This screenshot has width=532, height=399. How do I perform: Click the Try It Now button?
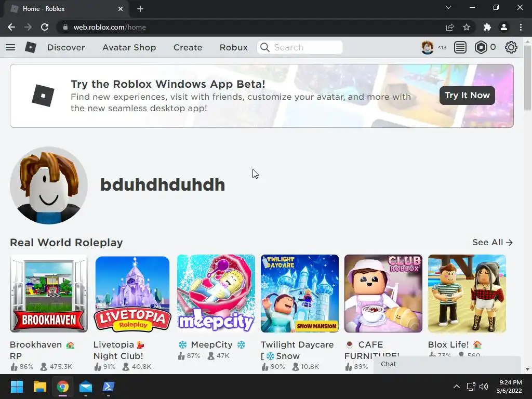467,96
